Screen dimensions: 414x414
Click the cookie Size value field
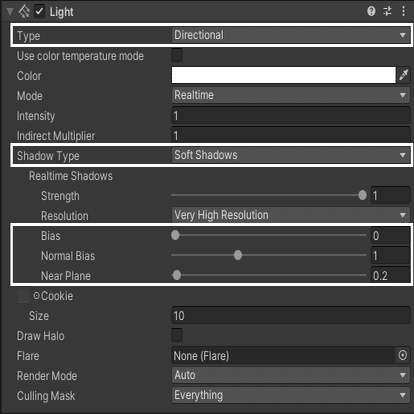[x=291, y=315]
